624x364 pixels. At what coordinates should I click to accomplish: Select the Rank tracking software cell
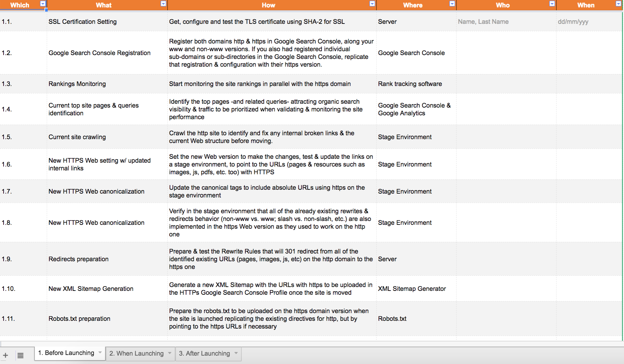(416, 84)
